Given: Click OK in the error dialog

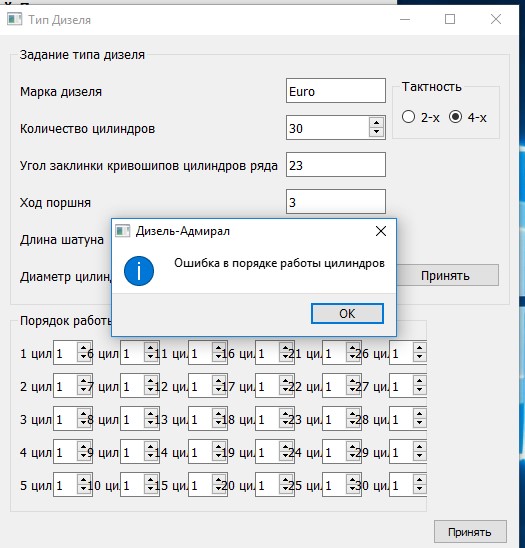Looking at the screenshot, I should (347, 313).
